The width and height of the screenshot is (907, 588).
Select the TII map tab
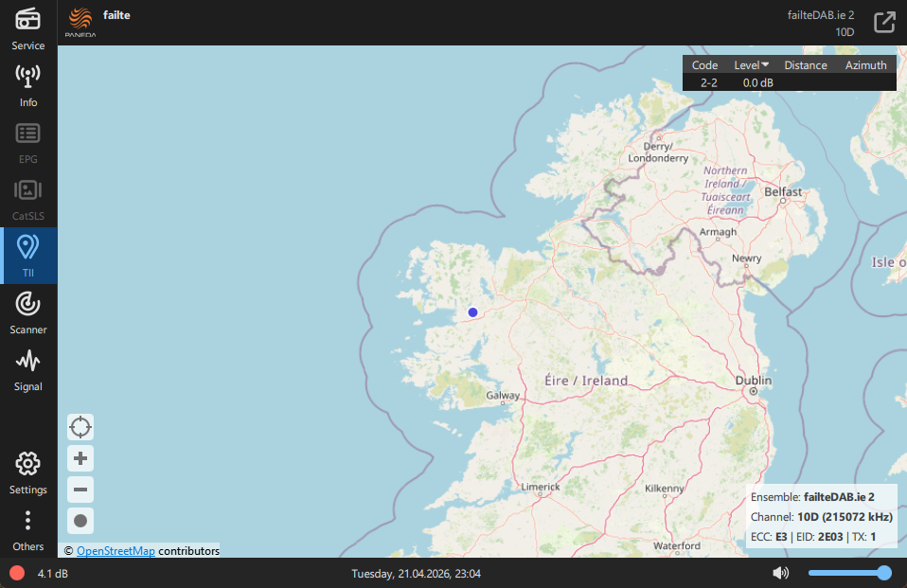[x=27, y=256]
